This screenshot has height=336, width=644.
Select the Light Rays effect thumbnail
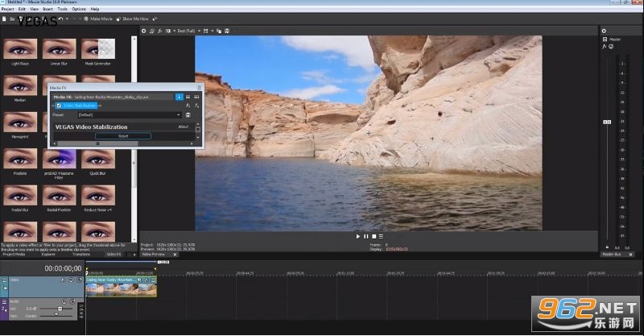tap(20, 49)
